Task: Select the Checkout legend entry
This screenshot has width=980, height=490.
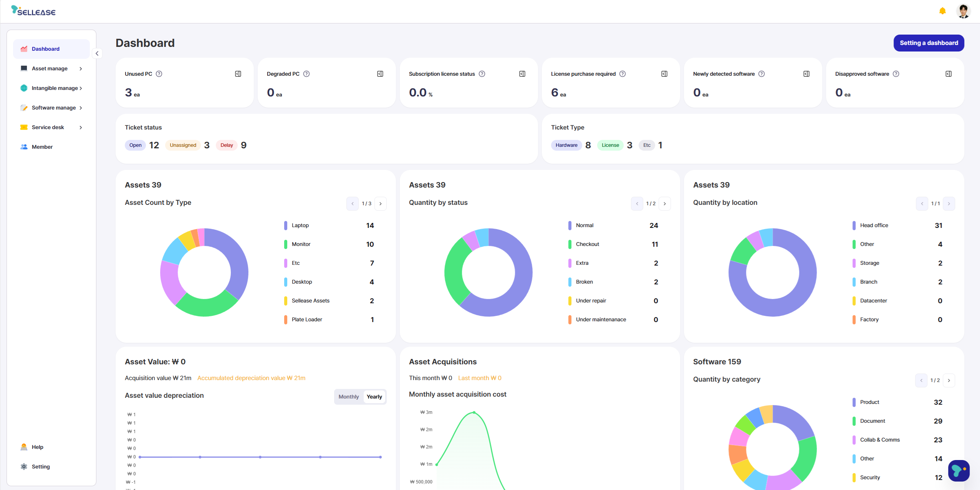Action: (613, 244)
